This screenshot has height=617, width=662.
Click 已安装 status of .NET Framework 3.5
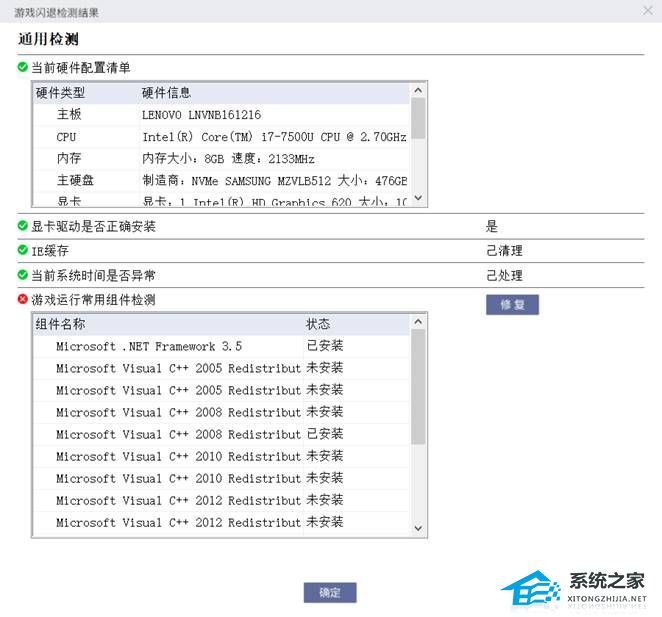[325, 346]
